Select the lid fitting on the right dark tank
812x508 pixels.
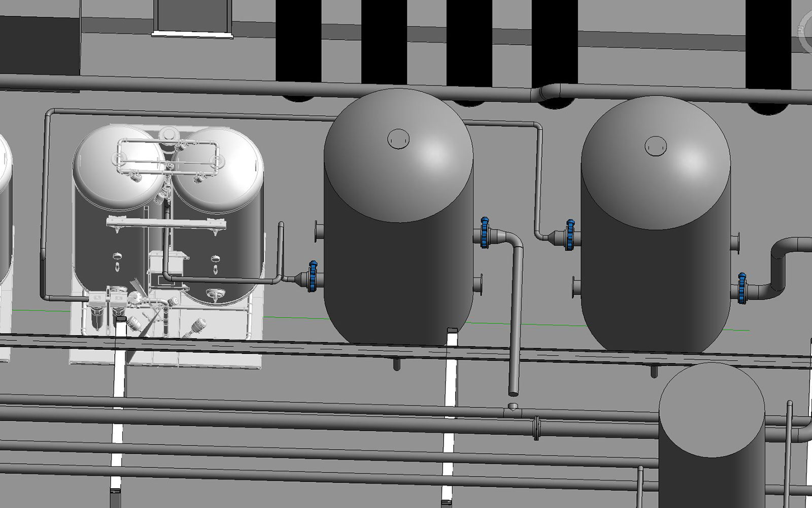656,146
